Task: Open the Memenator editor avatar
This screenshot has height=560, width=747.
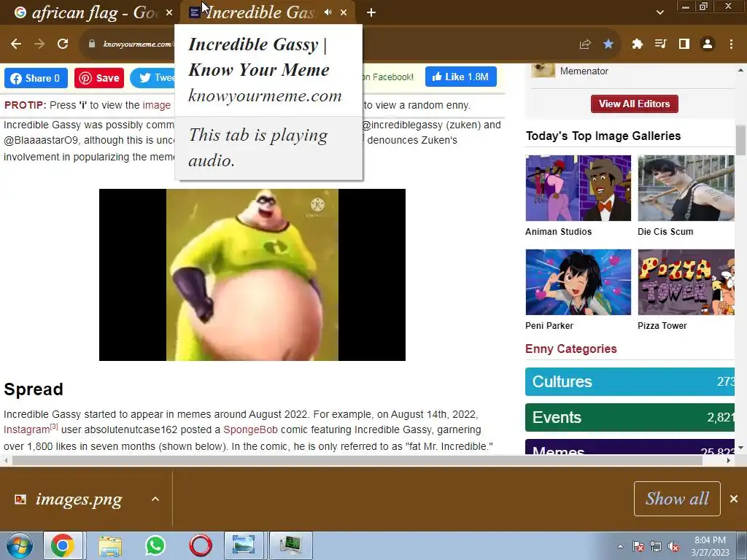Action: coord(543,70)
